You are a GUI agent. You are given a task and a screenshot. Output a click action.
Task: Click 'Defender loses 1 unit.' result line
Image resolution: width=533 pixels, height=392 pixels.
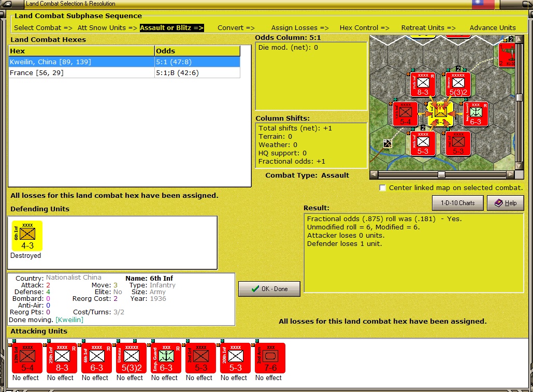344,243
